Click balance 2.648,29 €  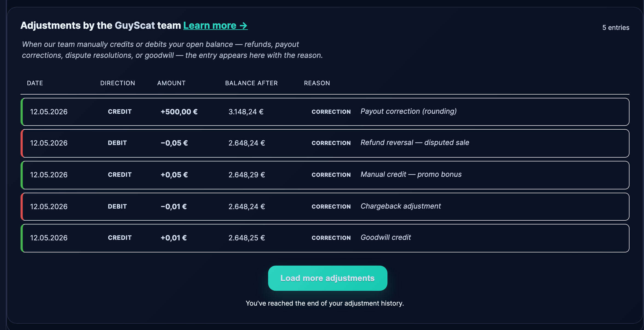(x=247, y=175)
